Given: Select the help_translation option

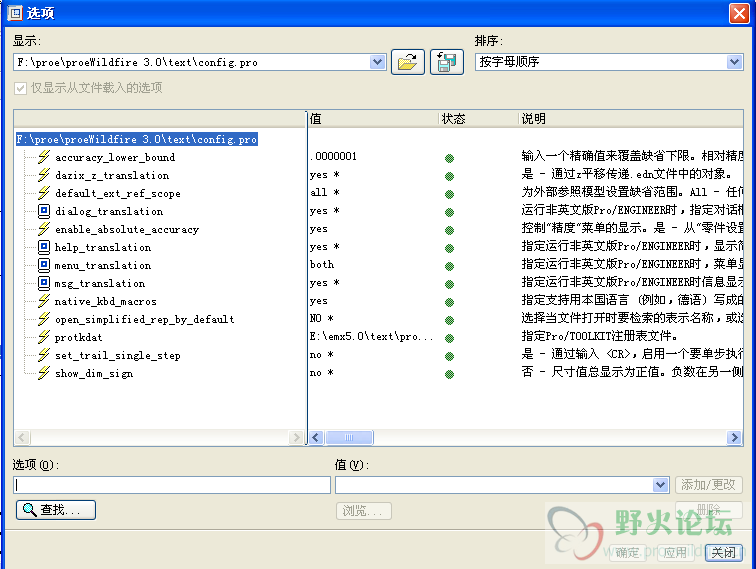Looking at the screenshot, I should point(103,247).
